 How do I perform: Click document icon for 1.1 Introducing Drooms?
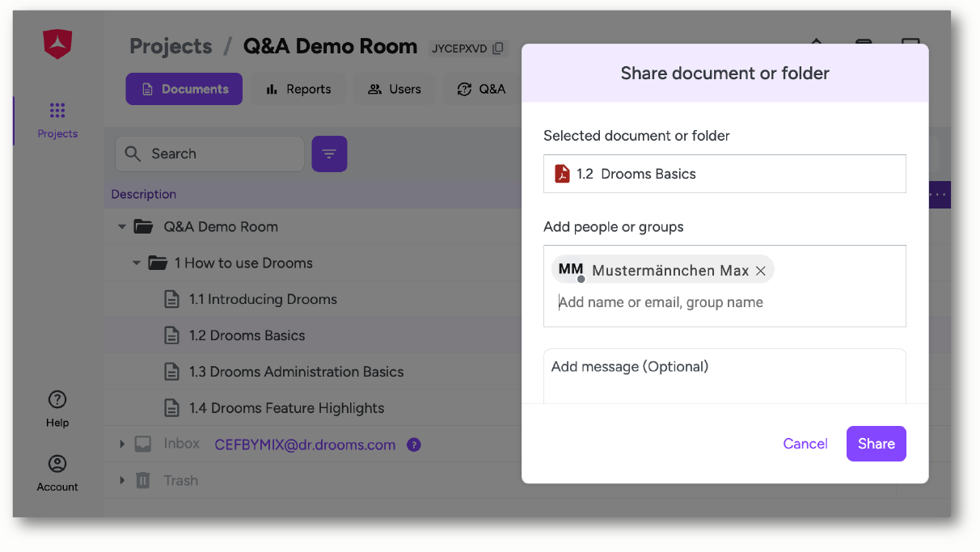point(171,299)
